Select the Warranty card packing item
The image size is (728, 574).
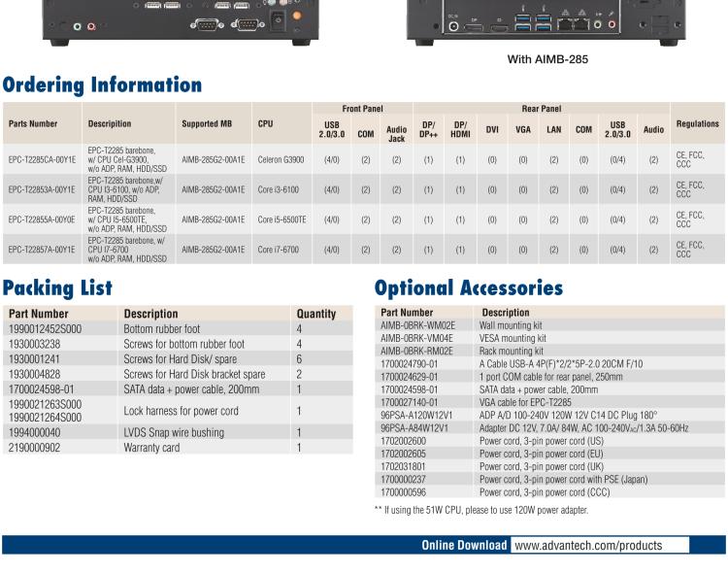pos(150,448)
